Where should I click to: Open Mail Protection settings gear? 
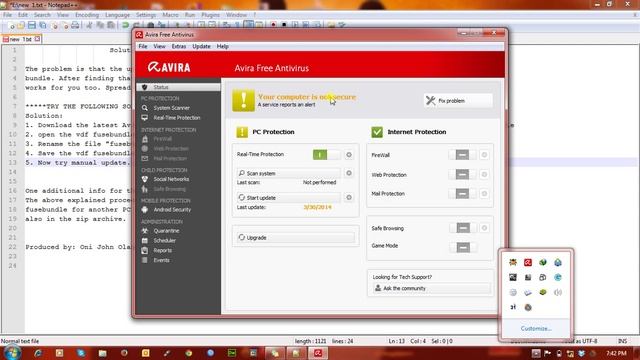[484, 193]
